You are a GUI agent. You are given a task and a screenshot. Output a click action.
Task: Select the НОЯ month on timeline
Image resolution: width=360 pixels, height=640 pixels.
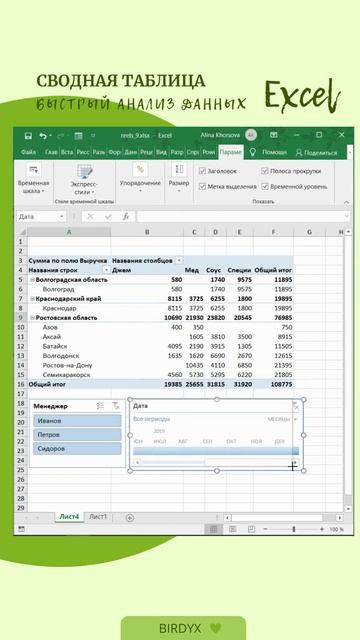pyautogui.click(x=256, y=442)
